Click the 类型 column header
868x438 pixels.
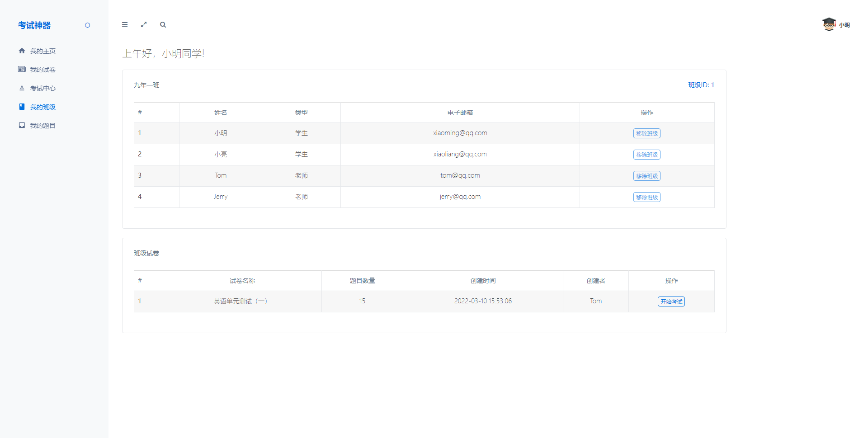click(302, 113)
